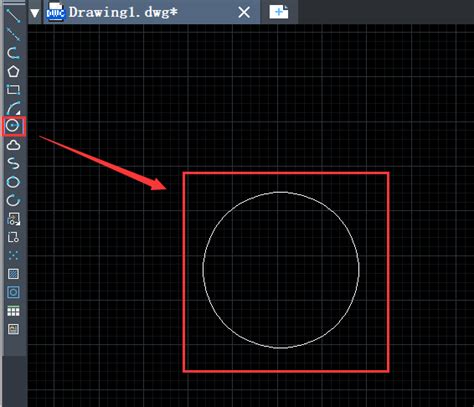Create a new drawing tab

279,12
